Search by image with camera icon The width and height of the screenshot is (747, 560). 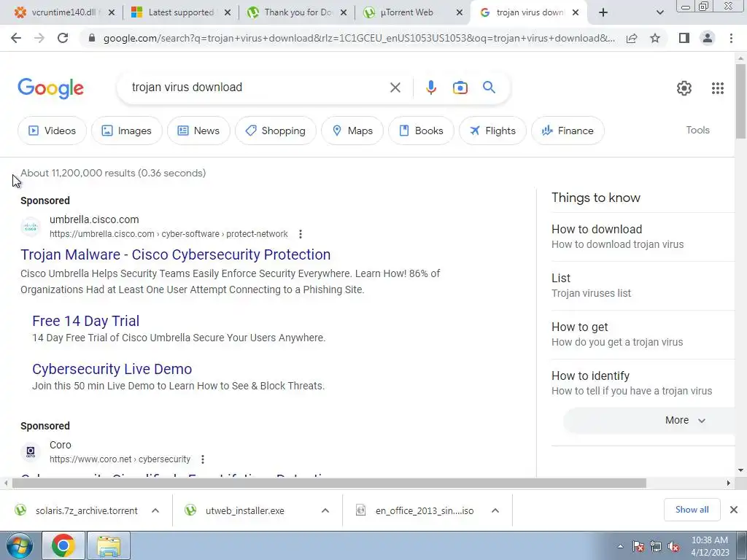point(460,87)
